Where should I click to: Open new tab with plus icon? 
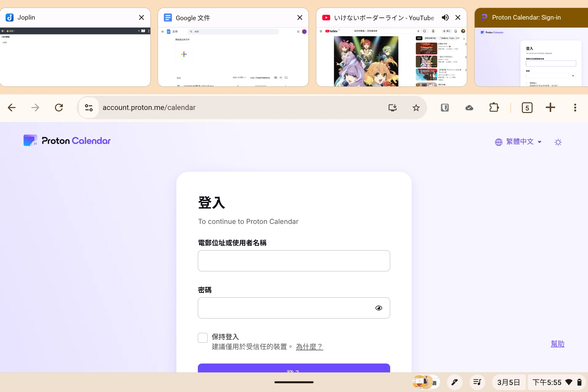tap(550, 107)
